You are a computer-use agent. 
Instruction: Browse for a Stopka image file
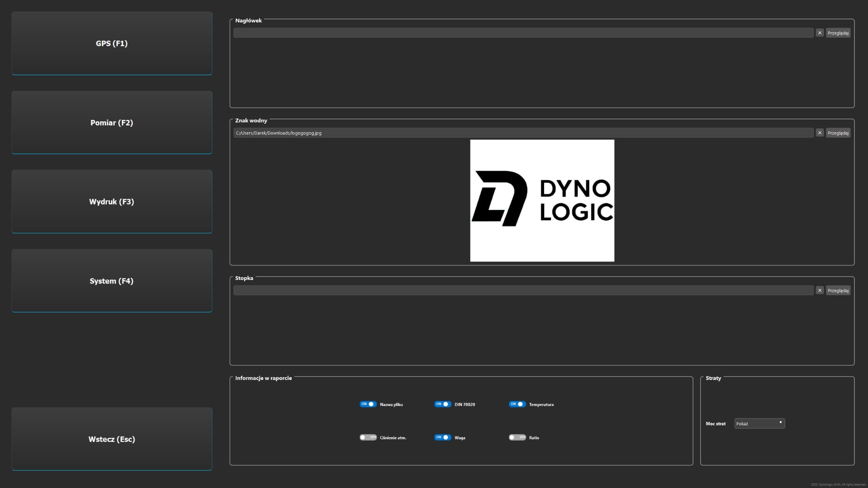[838, 290]
